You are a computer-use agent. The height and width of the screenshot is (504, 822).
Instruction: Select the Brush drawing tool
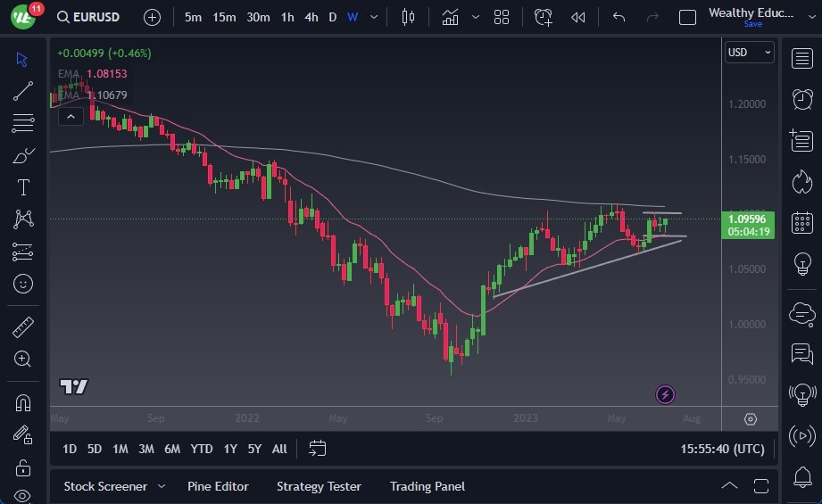click(x=23, y=155)
